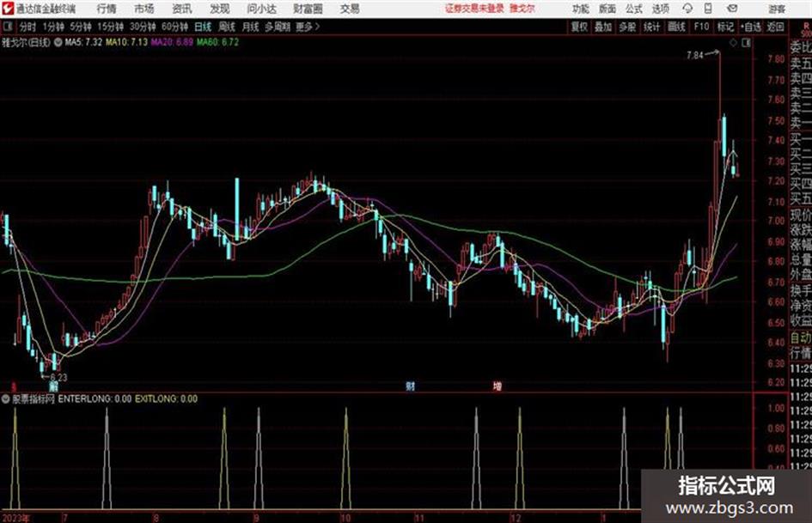Viewport: 812px width, 523px height.
Task: Click the EXITLONG: 0.00 indicator value
Action: pyautogui.click(x=166, y=398)
